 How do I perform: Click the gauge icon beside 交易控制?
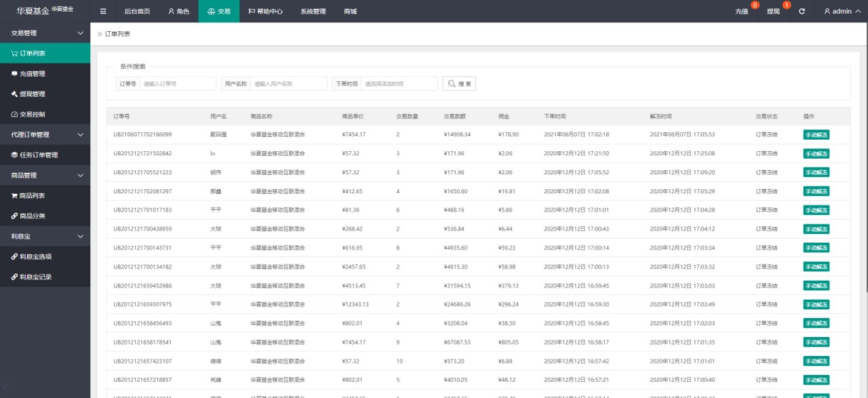(14, 114)
